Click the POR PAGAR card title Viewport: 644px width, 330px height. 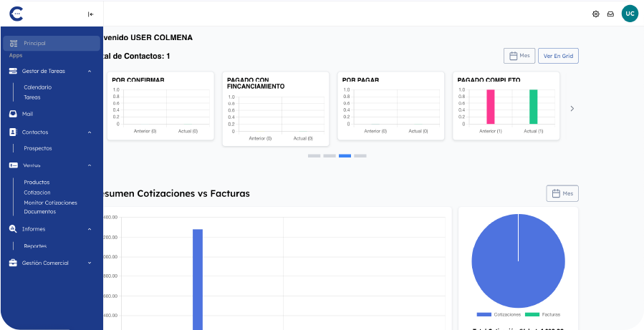[360, 79]
